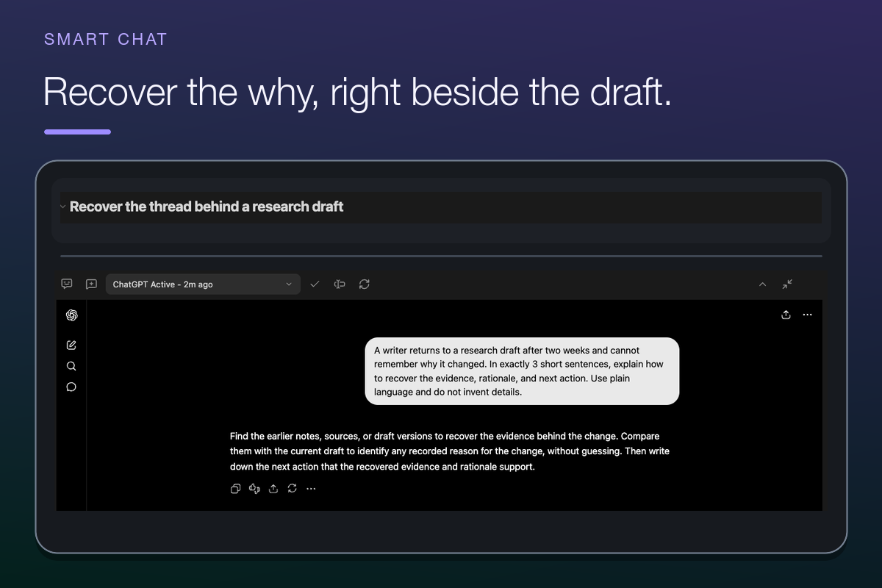Open chat history from the smiley bubble icon

click(x=67, y=284)
